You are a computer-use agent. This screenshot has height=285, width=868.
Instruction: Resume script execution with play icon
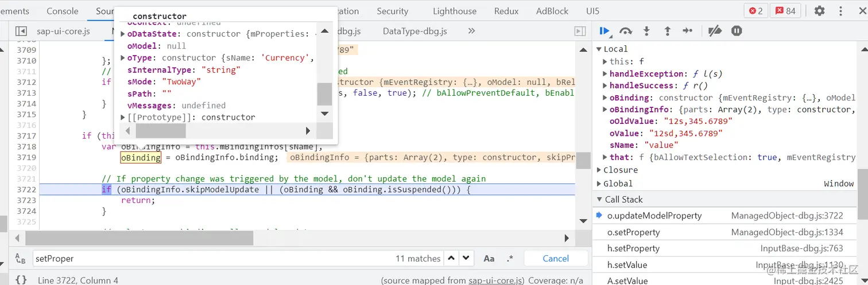coord(605,31)
